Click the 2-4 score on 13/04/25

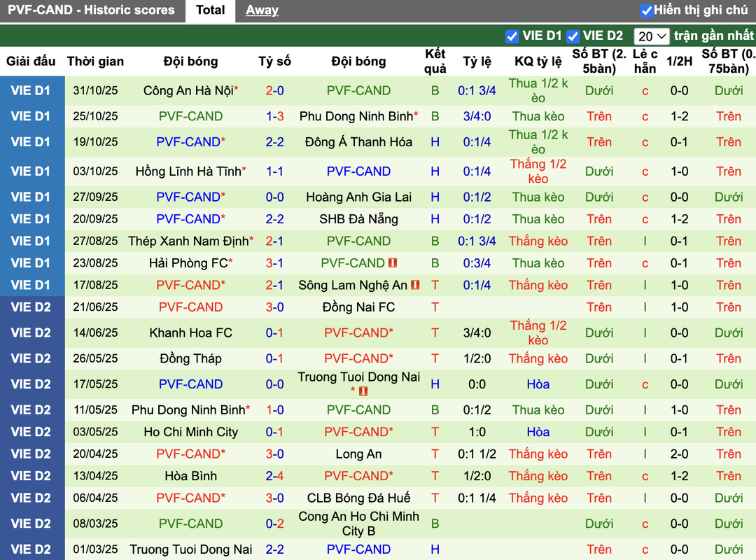[x=275, y=476]
